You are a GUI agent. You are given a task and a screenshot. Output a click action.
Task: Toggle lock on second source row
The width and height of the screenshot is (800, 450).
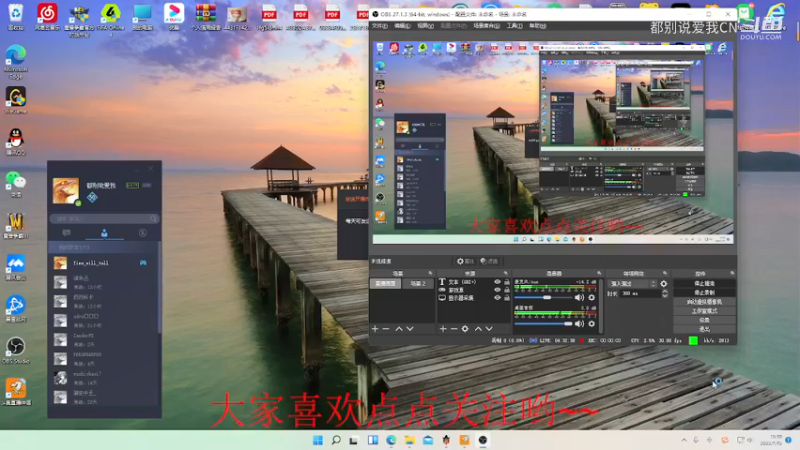507,290
